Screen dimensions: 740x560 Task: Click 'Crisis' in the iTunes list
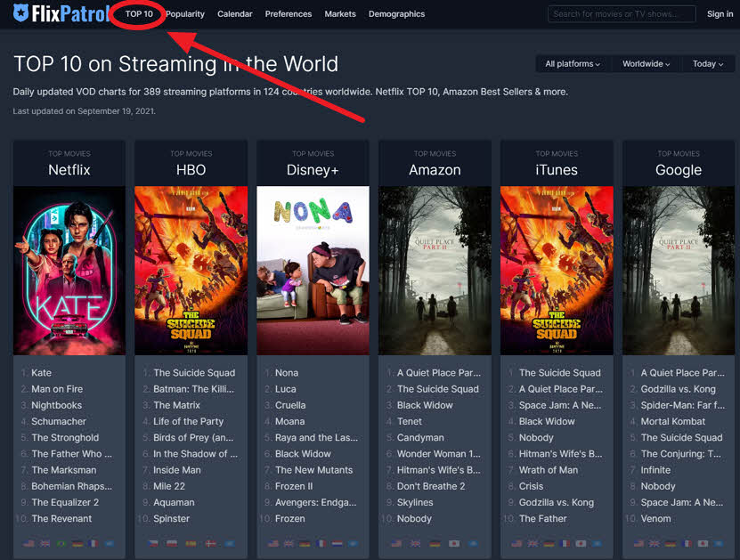[x=531, y=486]
